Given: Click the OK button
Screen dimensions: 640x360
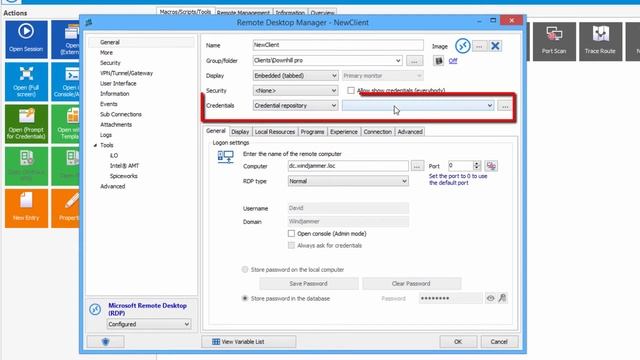Looking at the screenshot, I should [x=458, y=342].
